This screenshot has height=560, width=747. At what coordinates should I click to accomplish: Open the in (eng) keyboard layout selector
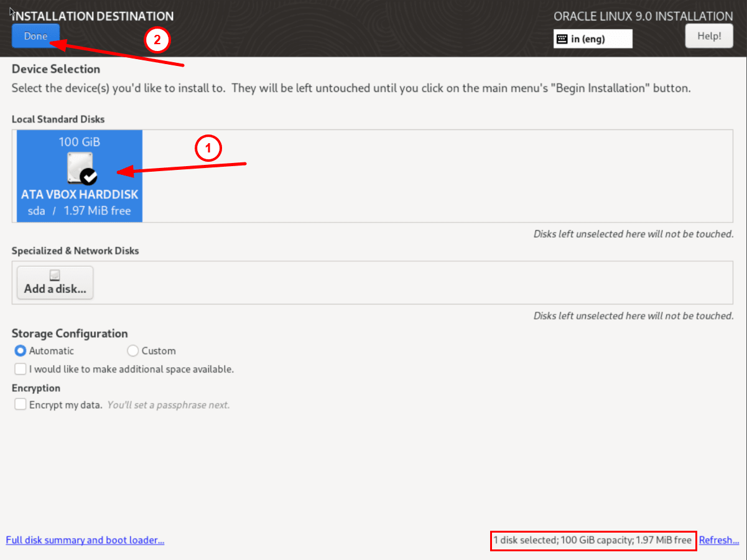pyautogui.click(x=593, y=39)
